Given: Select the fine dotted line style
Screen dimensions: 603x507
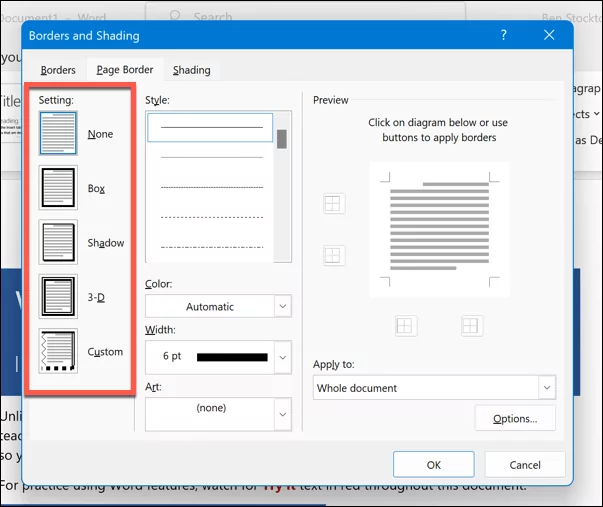Looking at the screenshot, I should click(212, 187).
